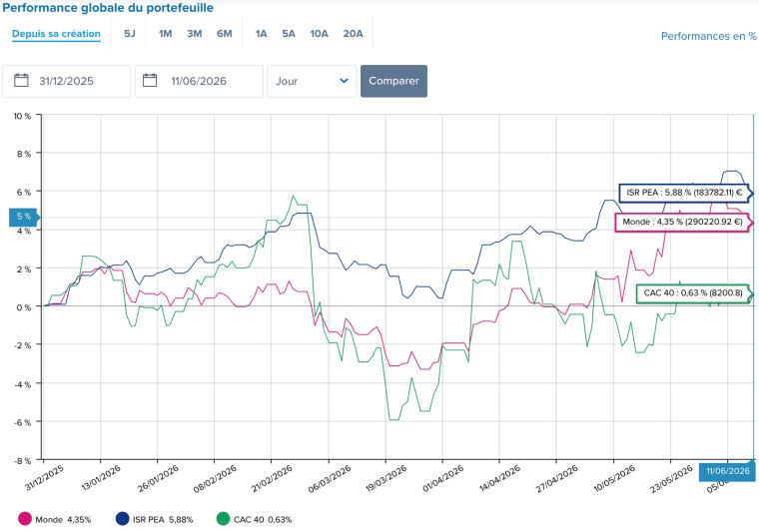Click the 14/04/2026 x-axis label
Image resolution: width=759 pixels, height=532 pixels.
pyautogui.click(x=500, y=478)
